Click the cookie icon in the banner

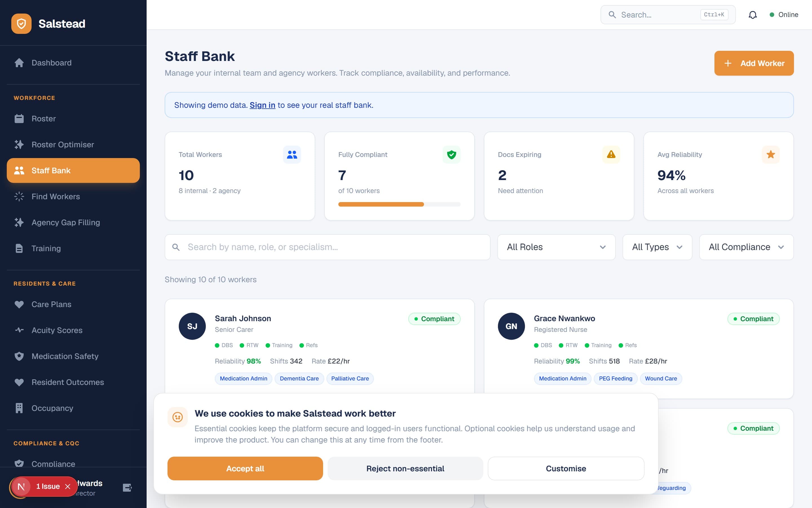[178, 417]
